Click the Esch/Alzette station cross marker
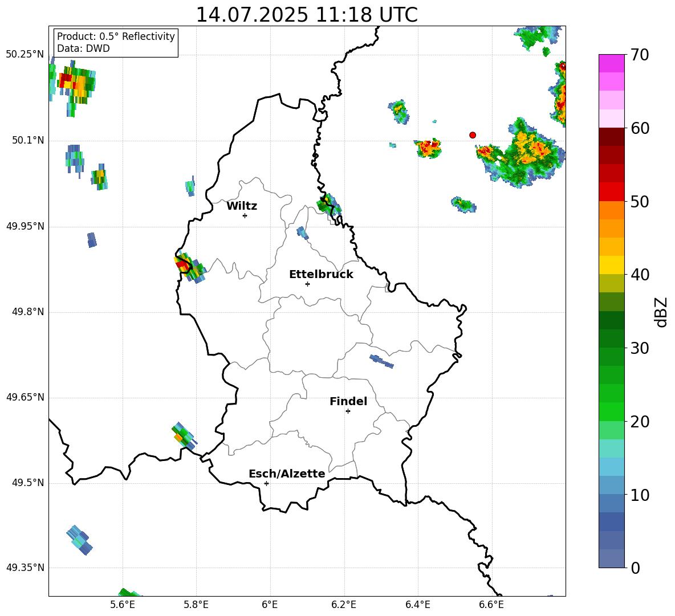The height and width of the screenshot is (616, 675). [266, 483]
